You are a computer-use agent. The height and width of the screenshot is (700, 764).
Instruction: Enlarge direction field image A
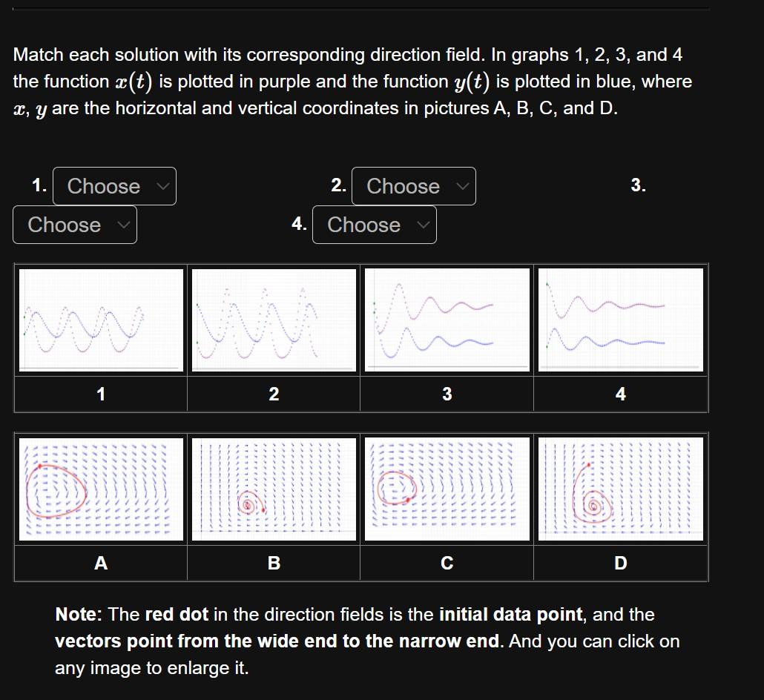coord(100,489)
